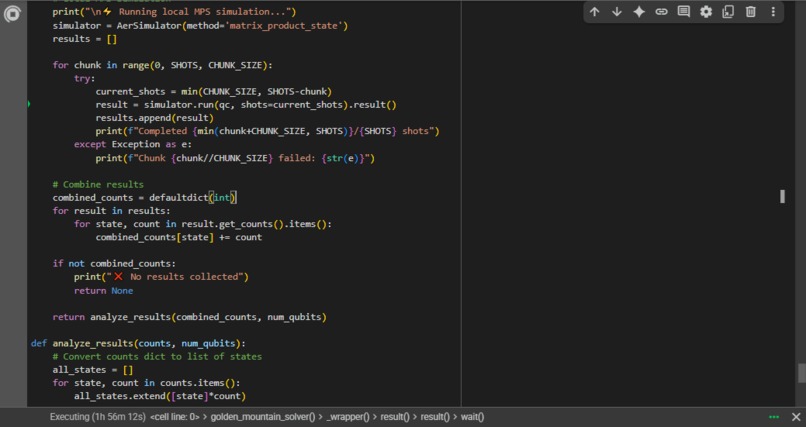This screenshot has height=427, width=806.
Task: Delete the cell with trash icon
Action: pyautogui.click(x=750, y=12)
